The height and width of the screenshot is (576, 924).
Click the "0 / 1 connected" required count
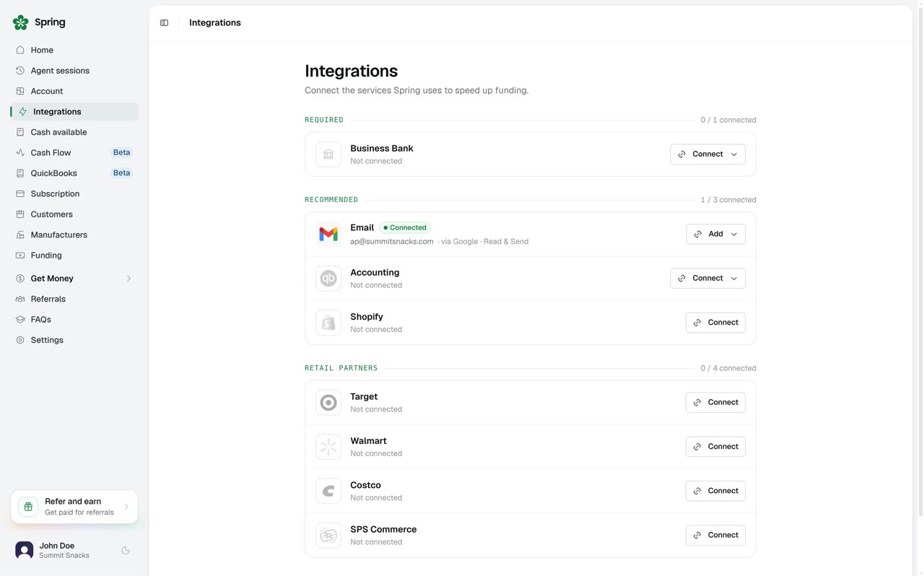pyautogui.click(x=728, y=121)
